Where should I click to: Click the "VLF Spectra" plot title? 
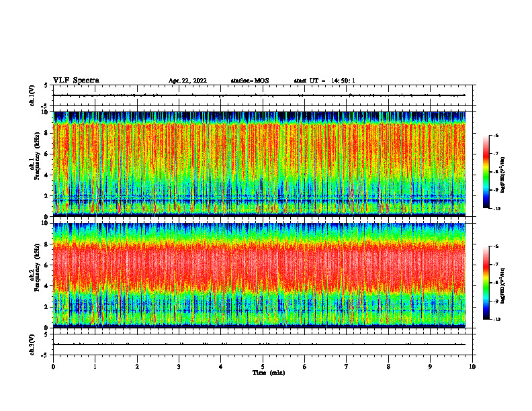tap(76, 81)
